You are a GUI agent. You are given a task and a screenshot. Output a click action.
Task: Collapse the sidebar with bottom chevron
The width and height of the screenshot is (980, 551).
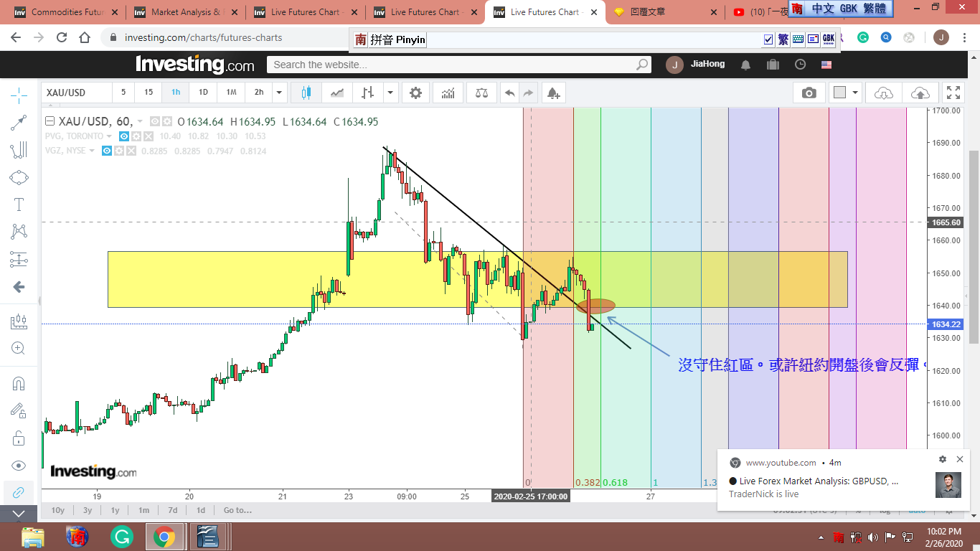(x=19, y=514)
